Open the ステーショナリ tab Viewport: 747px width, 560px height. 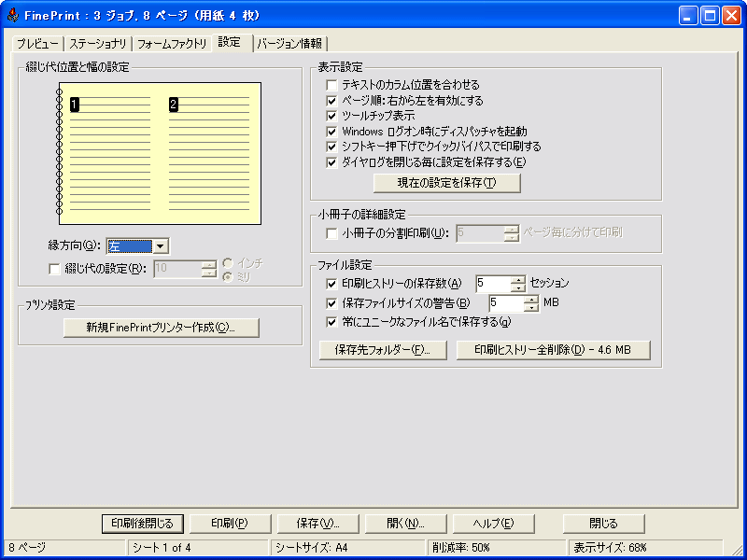[98, 44]
